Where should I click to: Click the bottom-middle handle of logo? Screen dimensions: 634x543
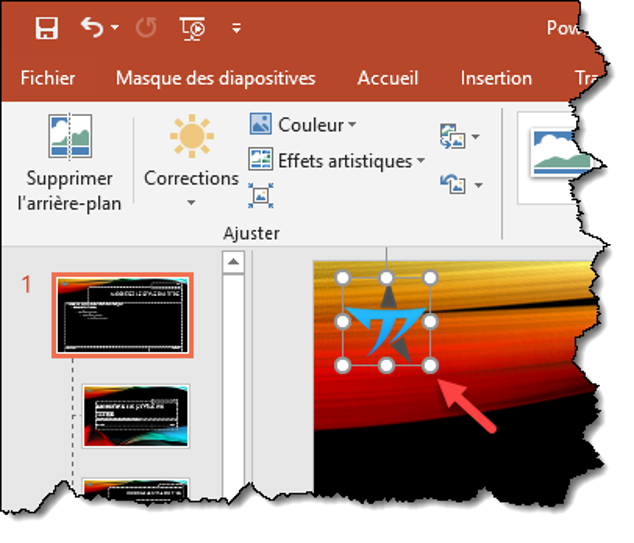(387, 366)
